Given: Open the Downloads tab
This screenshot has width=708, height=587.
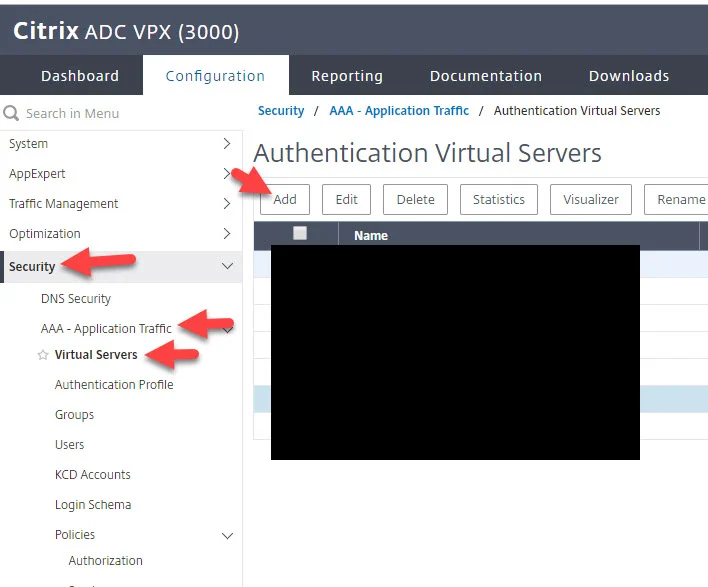Looking at the screenshot, I should coord(629,76).
